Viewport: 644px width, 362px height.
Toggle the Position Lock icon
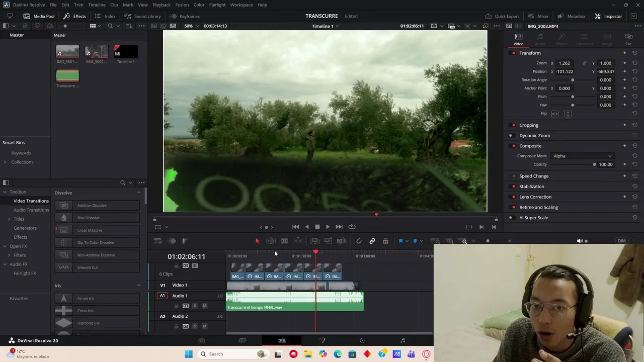click(385, 241)
